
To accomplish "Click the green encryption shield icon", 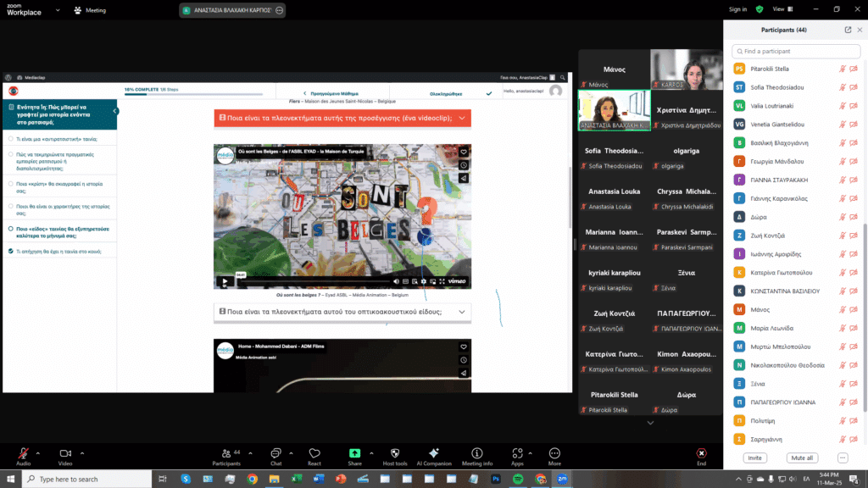I will [759, 9].
